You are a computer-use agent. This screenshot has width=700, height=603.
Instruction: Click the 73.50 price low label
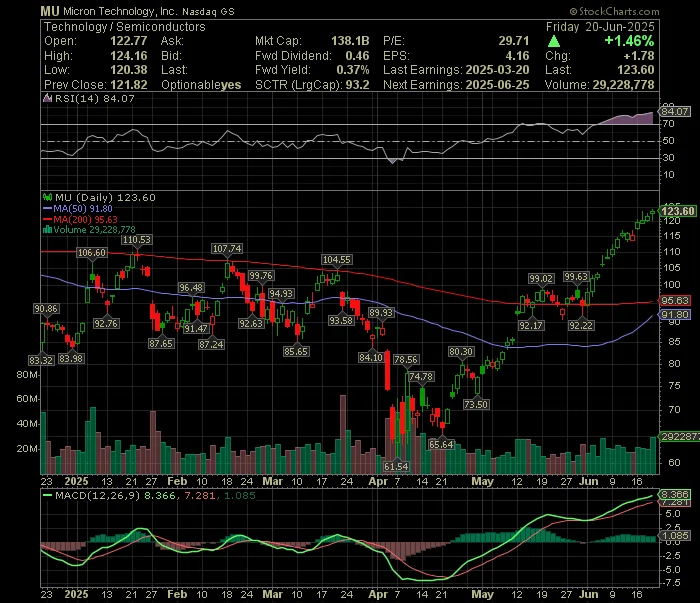click(476, 404)
